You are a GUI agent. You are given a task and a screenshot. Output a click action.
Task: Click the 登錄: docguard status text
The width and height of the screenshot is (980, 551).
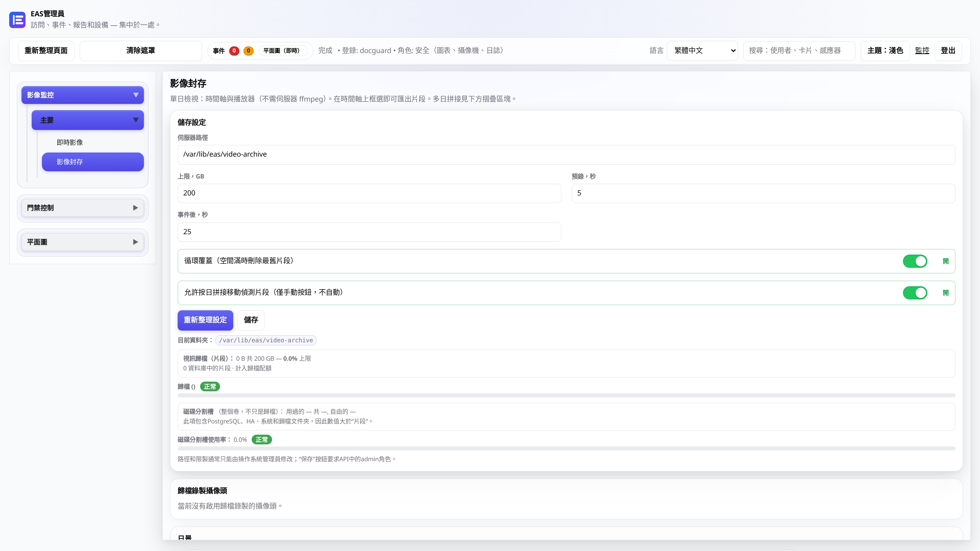366,51
